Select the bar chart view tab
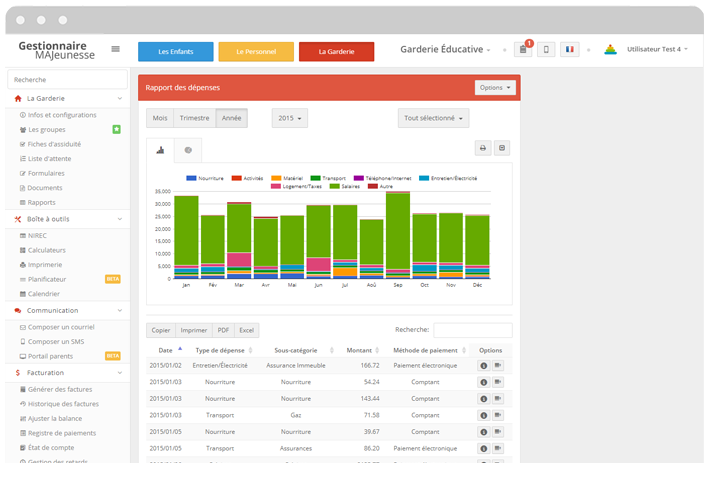Viewport: 710px width, 478px height. click(160, 150)
